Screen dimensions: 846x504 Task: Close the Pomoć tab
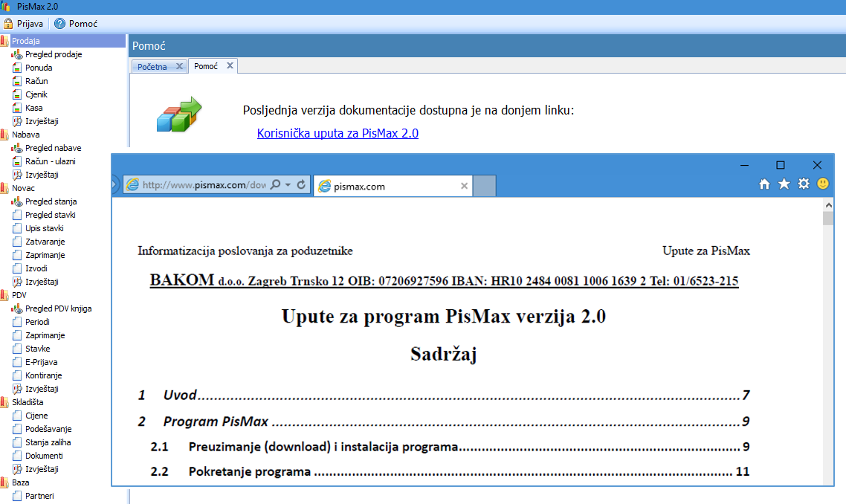click(230, 66)
